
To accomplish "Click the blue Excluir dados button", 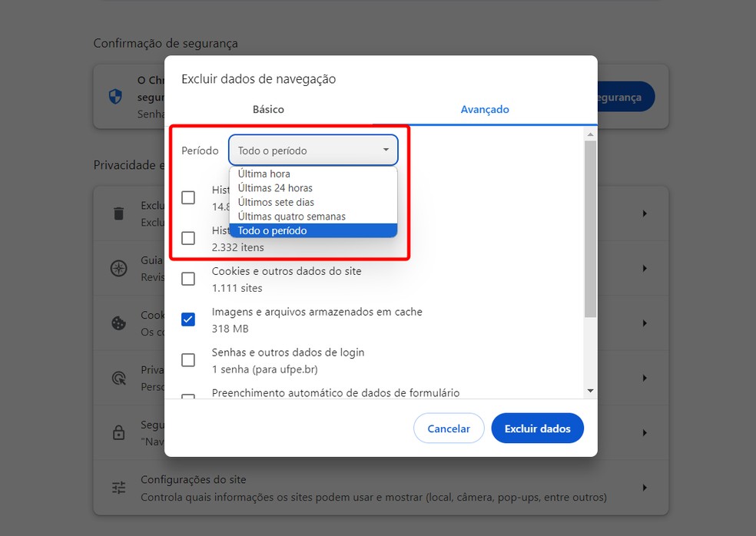I will (537, 428).
